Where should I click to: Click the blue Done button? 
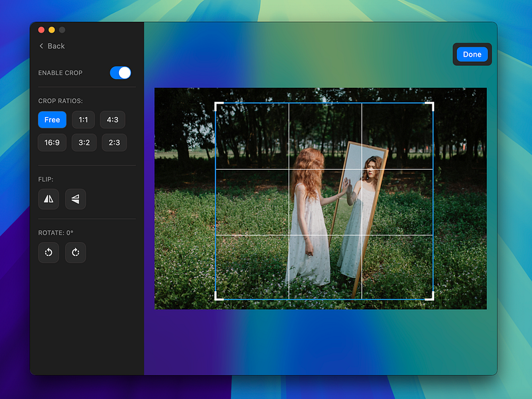click(472, 55)
